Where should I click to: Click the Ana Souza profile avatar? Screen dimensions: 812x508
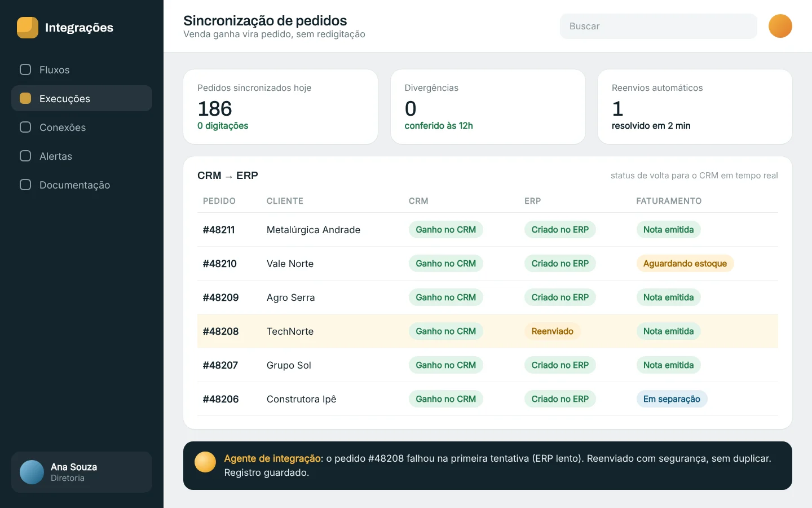pyautogui.click(x=32, y=472)
